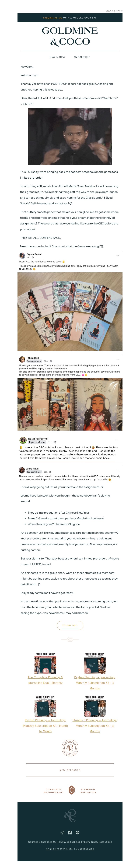Open the View in browser link
Image resolution: width=140 pixels, height=868 pixels.
click(x=114, y=11)
